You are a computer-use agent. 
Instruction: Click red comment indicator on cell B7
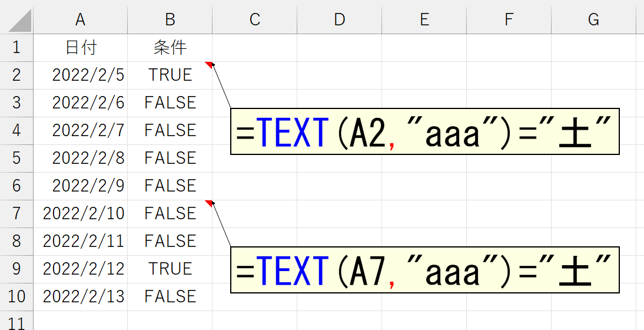click(x=209, y=203)
